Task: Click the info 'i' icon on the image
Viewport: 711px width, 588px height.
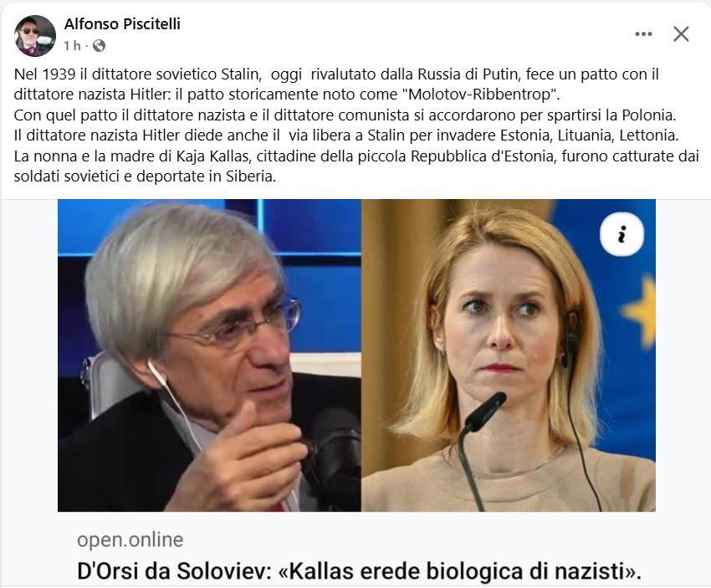Action: tap(621, 234)
